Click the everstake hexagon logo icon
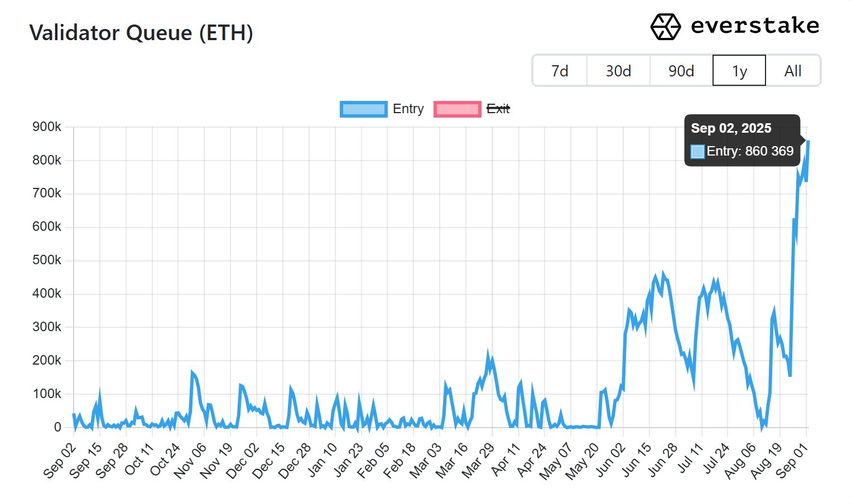Screen dimensions: 852x504 click(665, 25)
